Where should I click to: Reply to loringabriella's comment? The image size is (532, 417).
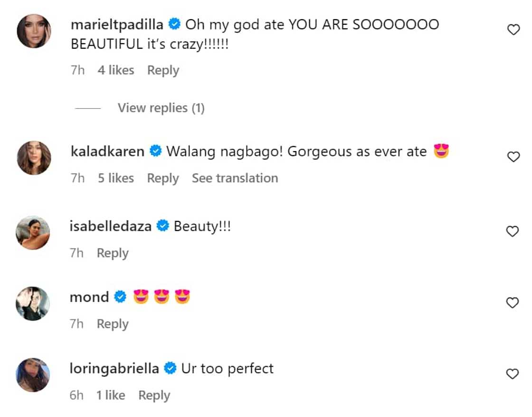coord(154,396)
